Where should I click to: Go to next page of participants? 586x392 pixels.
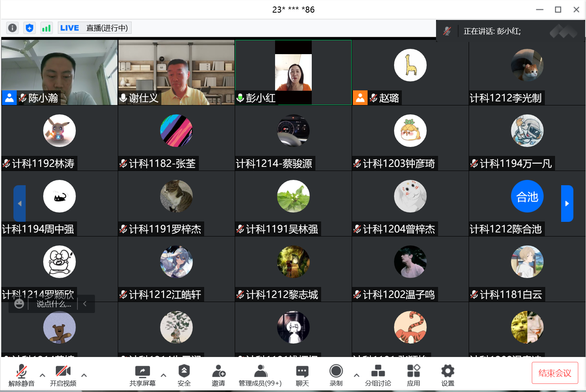567,204
